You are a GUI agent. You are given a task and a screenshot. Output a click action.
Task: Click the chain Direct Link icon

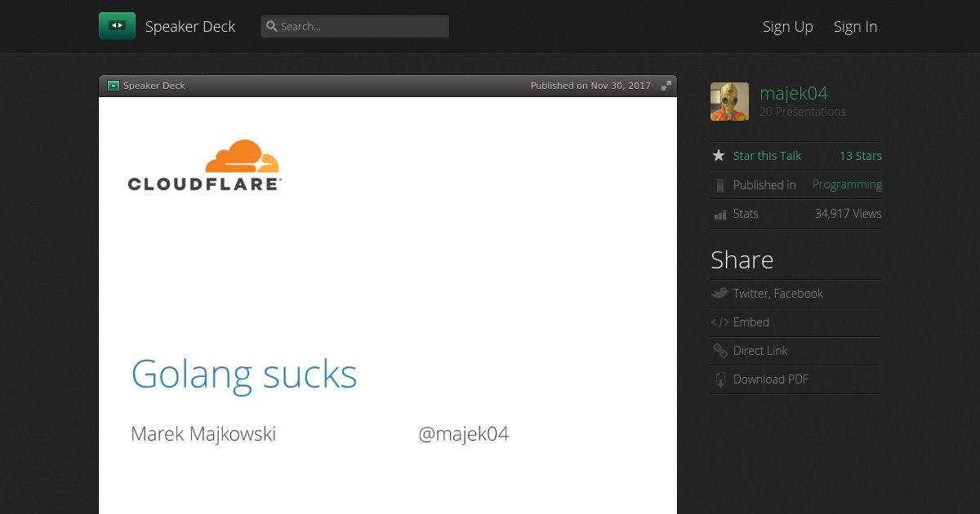(x=719, y=351)
